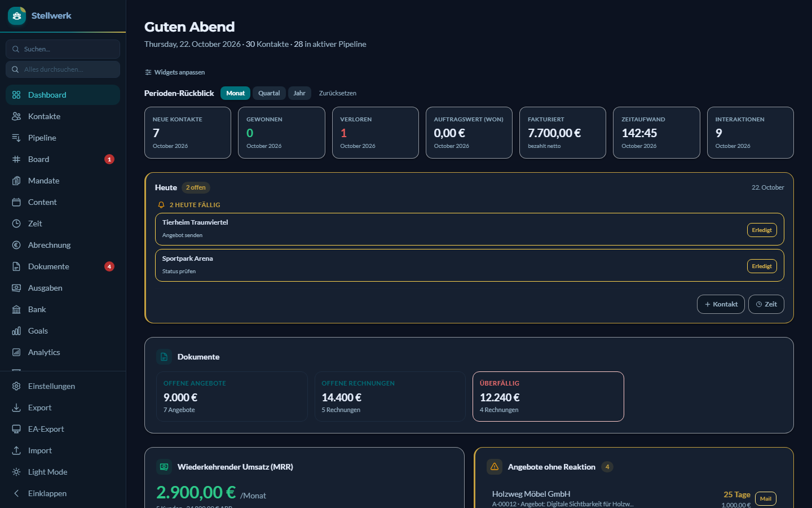Click the Zeit button in Heute card

tap(766, 304)
